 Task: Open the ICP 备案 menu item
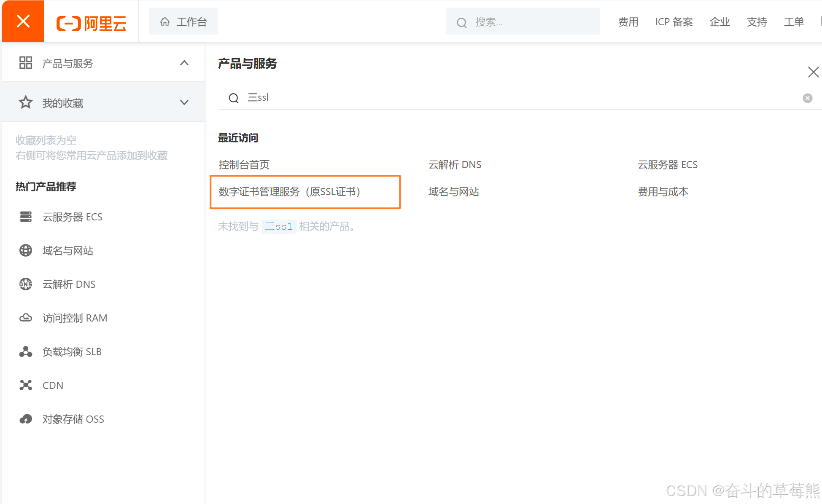[x=674, y=22]
